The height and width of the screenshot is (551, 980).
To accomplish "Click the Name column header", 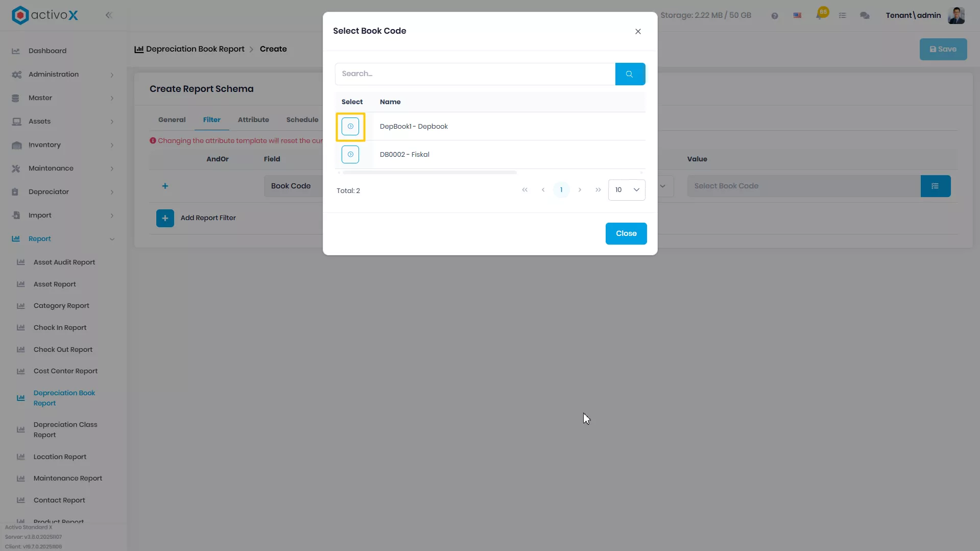I will 390,102.
